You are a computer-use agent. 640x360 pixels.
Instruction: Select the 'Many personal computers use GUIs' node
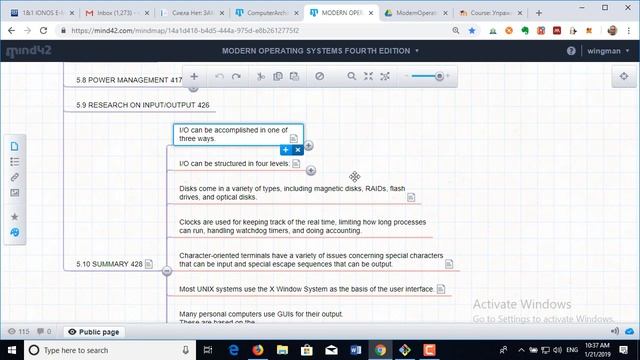click(x=261, y=318)
